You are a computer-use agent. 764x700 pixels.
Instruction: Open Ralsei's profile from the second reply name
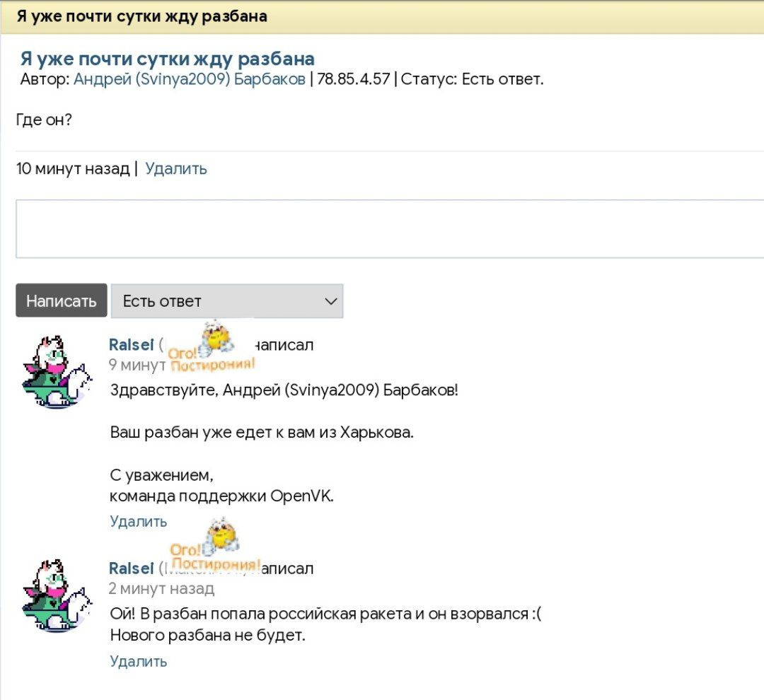[132, 569]
